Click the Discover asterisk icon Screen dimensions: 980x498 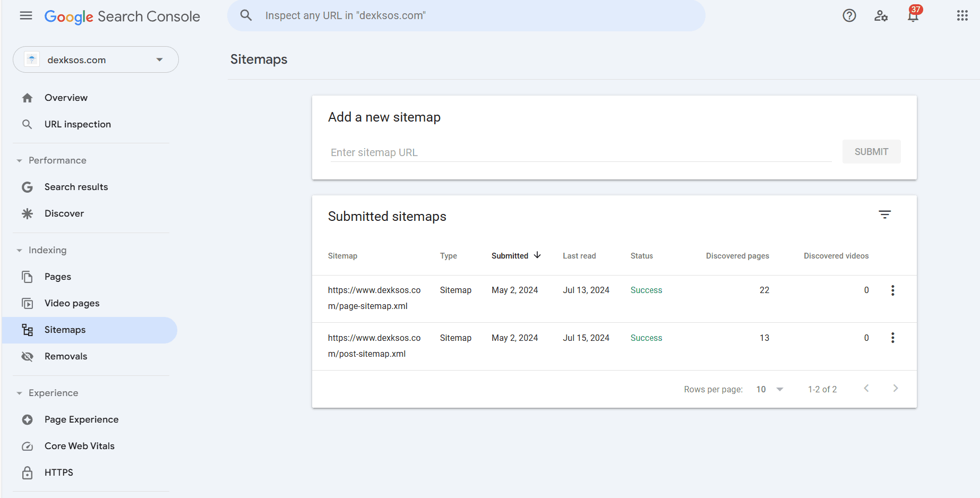coord(28,213)
